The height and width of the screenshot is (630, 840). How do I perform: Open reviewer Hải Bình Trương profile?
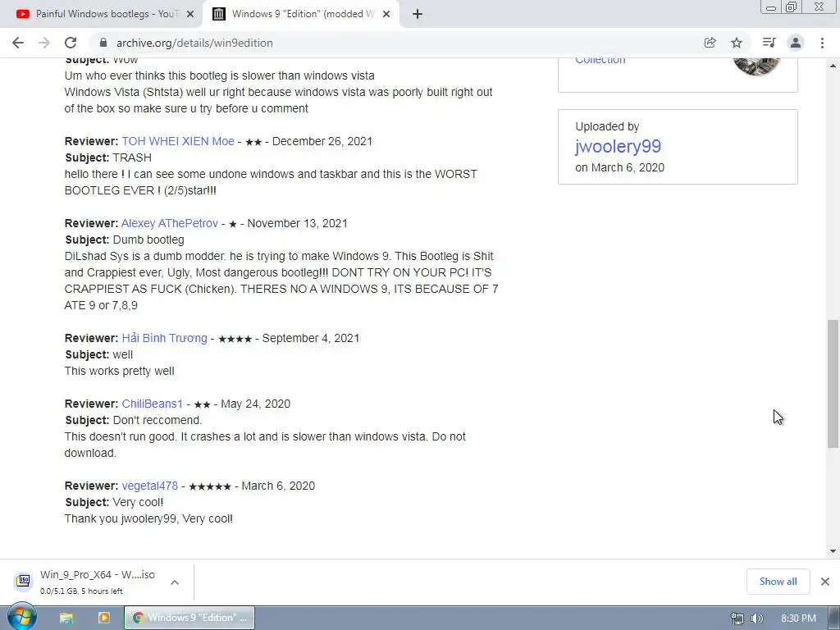164,338
